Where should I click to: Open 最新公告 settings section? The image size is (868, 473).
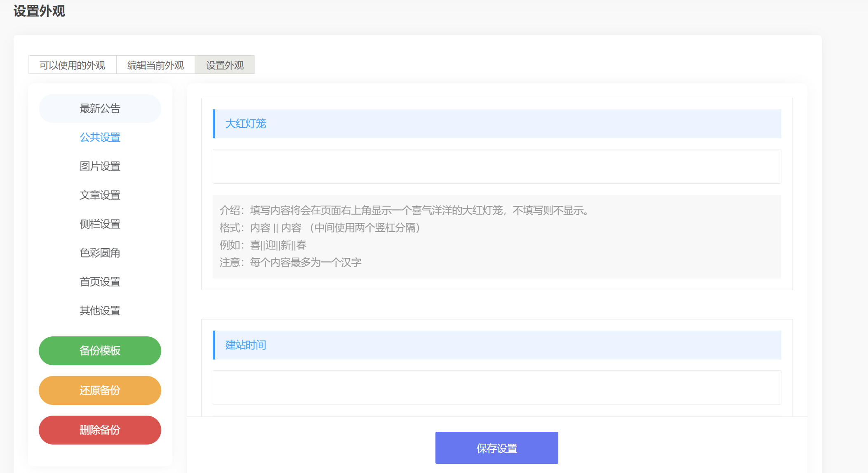pyautogui.click(x=100, y=109)
